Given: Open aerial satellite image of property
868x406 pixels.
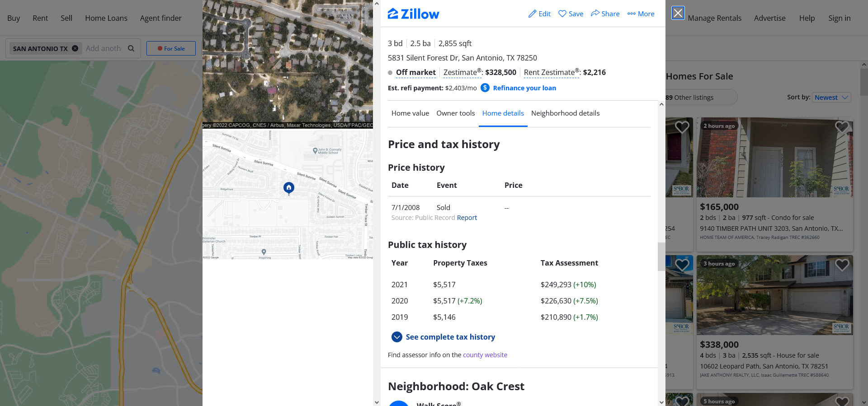Looking at the screenshot, I should [x=288, y=64].
